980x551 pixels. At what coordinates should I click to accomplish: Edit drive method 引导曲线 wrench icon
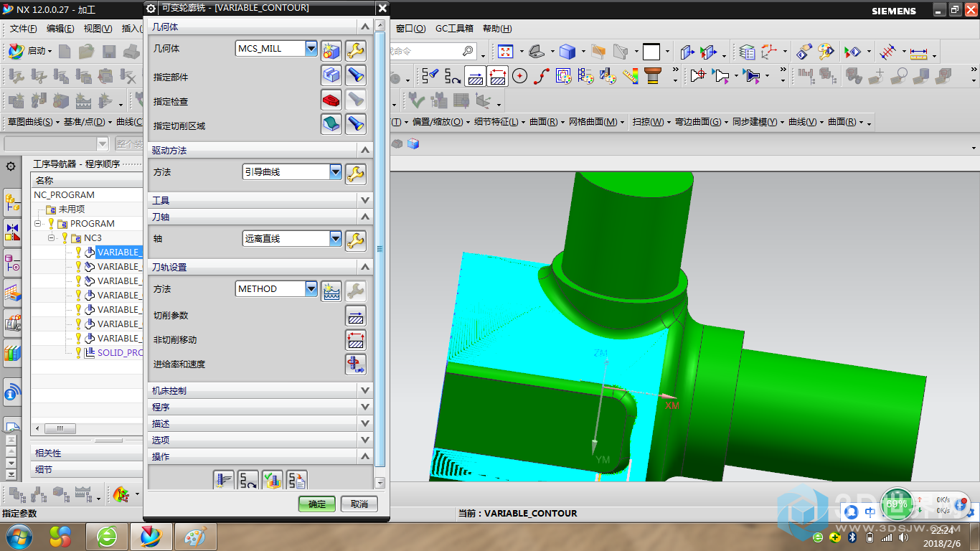coord(356,174)
